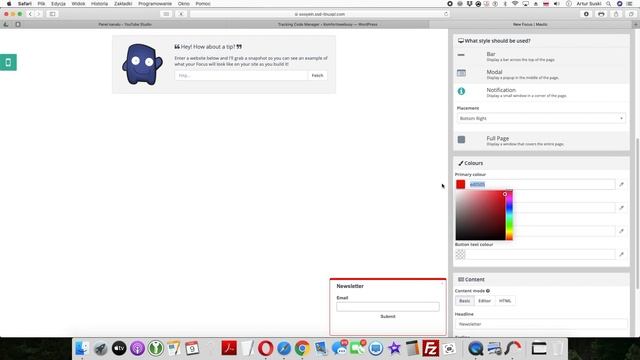Viewport: 640px width, 360px height.
Task: Click the Safari address bar
Action: coord(320,14)
